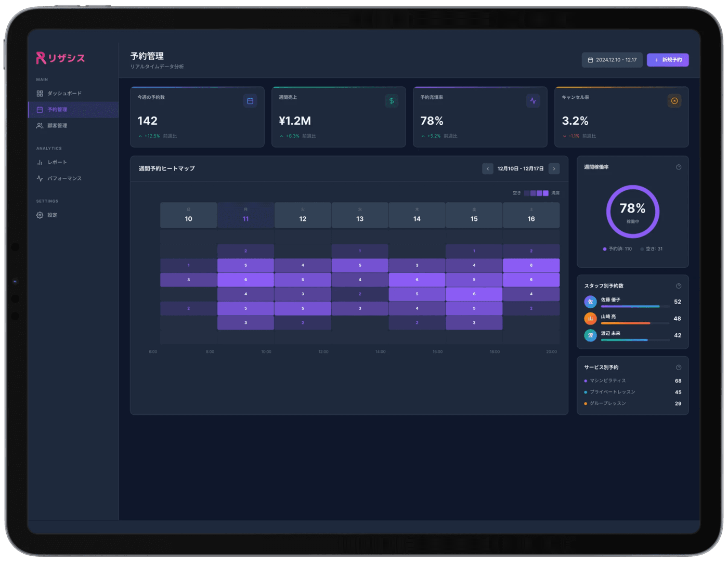728x563 pixels.
Task: Open 設定 in the sidebar
Action: [x=73, y=215]
